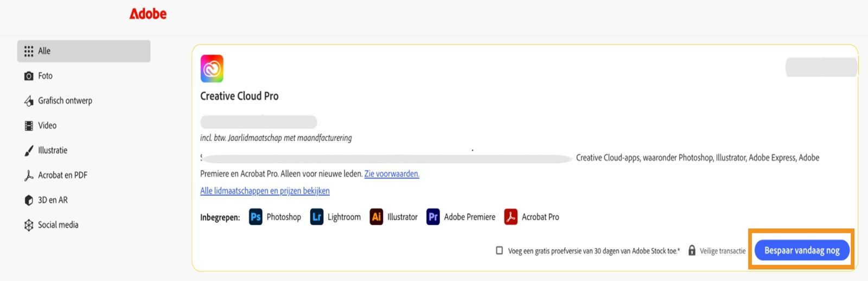Click the Acrobat Pro icon
The height and width of the screenshot is (281, 868).
510,217
